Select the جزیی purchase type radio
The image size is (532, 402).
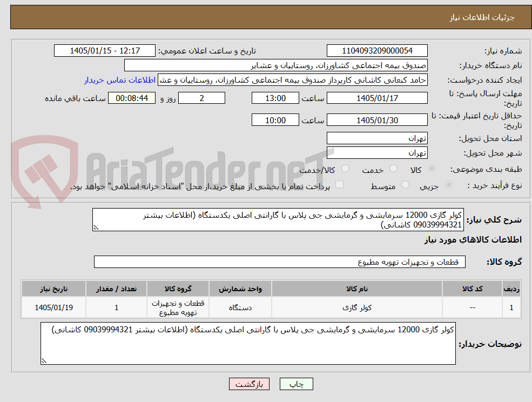tap(448, 185)
